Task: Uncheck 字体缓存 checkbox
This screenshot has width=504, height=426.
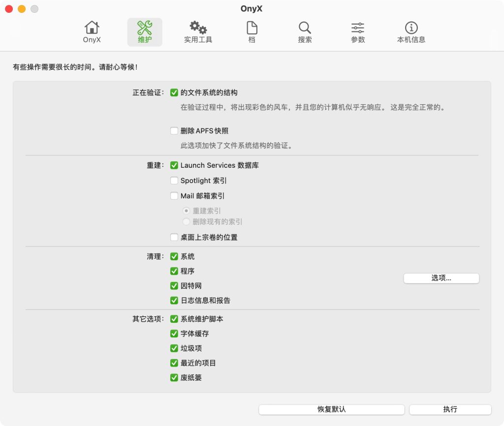Action: tap(174, 334)
